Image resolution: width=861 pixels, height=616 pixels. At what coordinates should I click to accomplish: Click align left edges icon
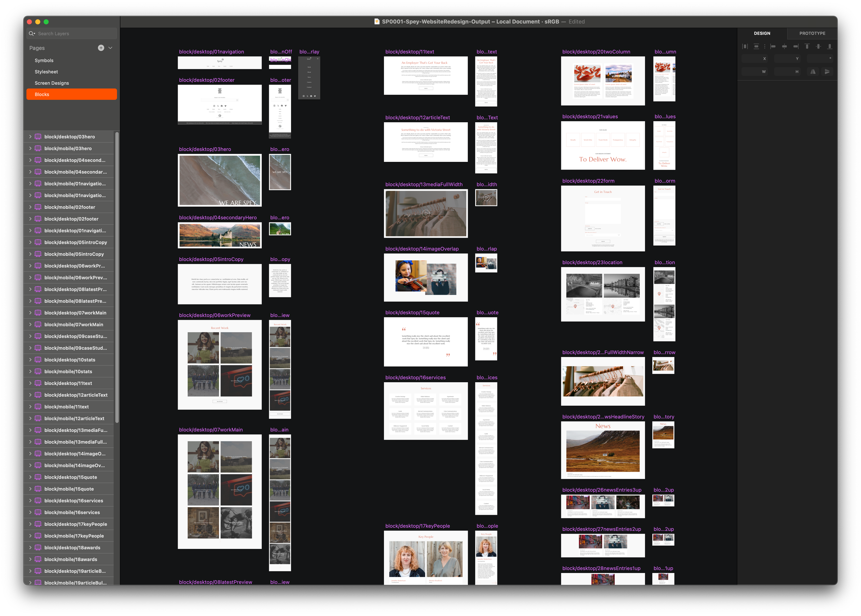coord(773,46)
